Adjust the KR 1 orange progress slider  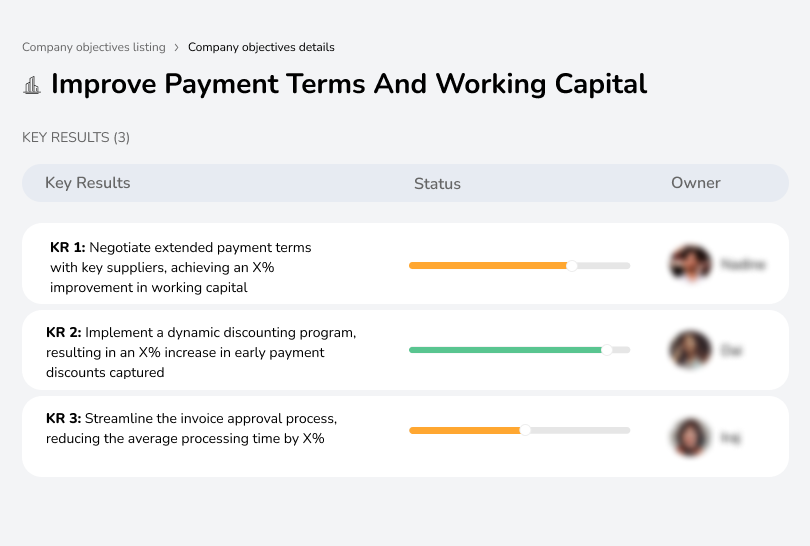pos(571,266)
